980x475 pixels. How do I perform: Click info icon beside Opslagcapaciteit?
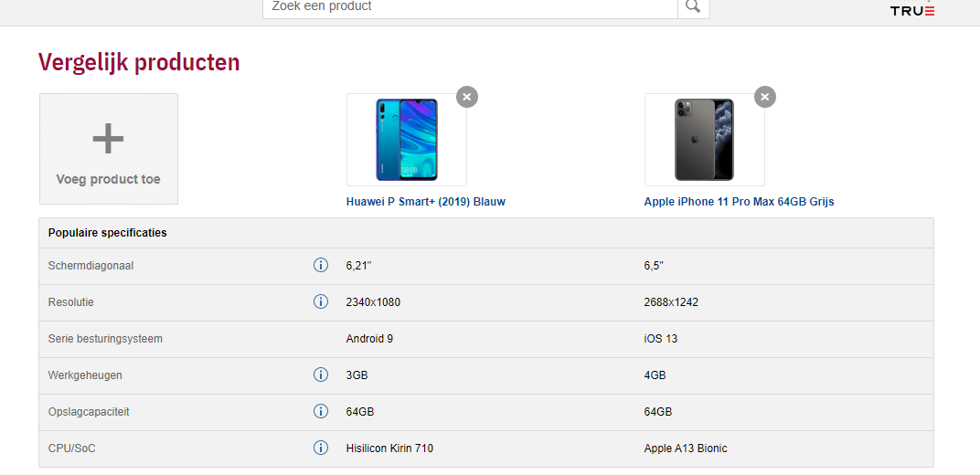point(321,412)
